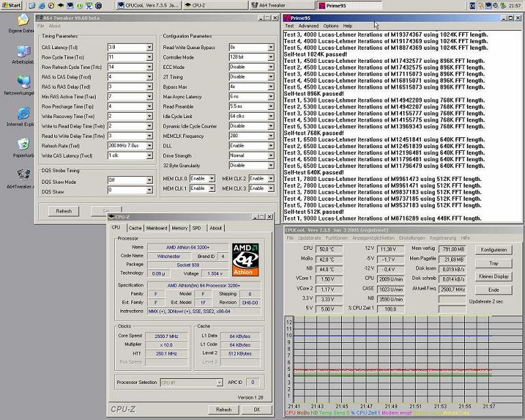
Task: Click the Internet Explorer quick launch icon
Action: click(42, 5)
